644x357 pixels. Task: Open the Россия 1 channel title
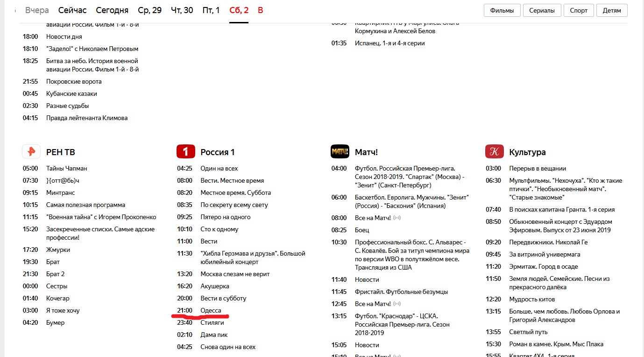click(x=218, y=152)
